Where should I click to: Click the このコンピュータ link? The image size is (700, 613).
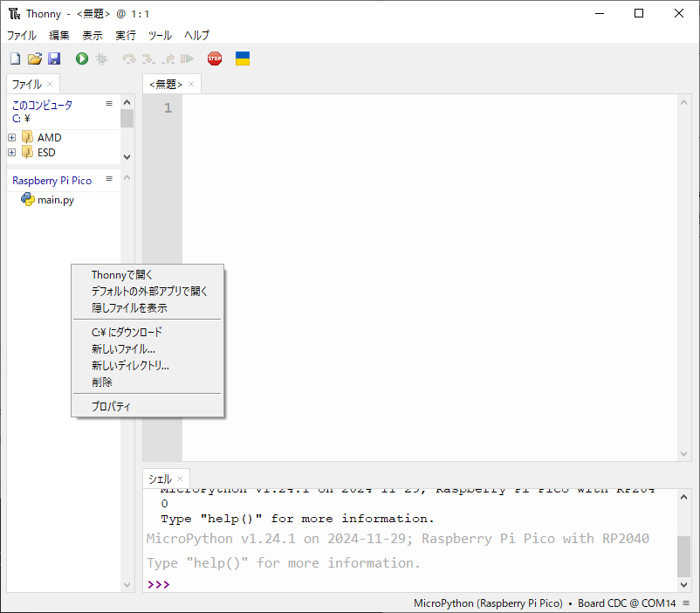tap(42, 106)
